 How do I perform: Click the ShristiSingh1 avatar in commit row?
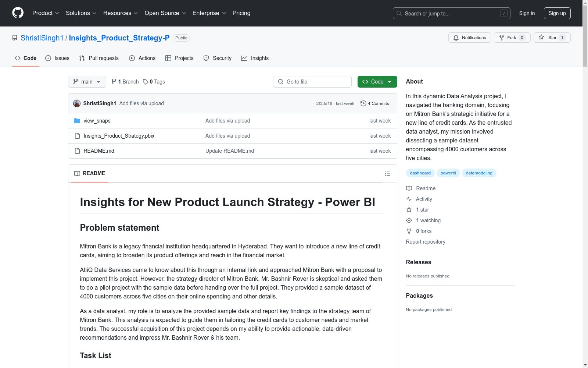tap(77, 103)
